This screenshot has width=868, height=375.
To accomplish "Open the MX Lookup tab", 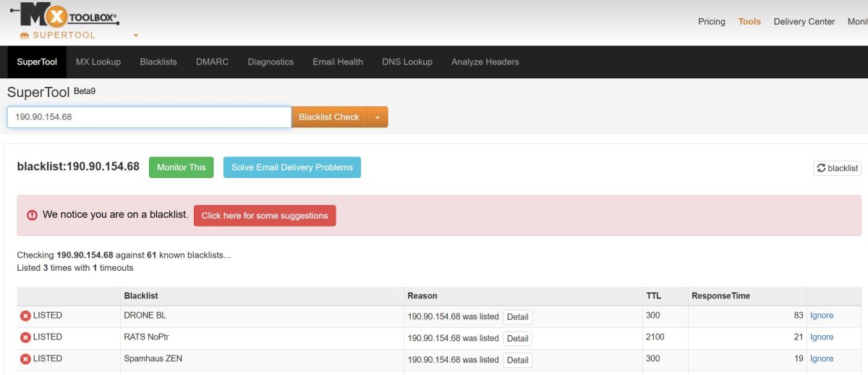I will 98,62.
